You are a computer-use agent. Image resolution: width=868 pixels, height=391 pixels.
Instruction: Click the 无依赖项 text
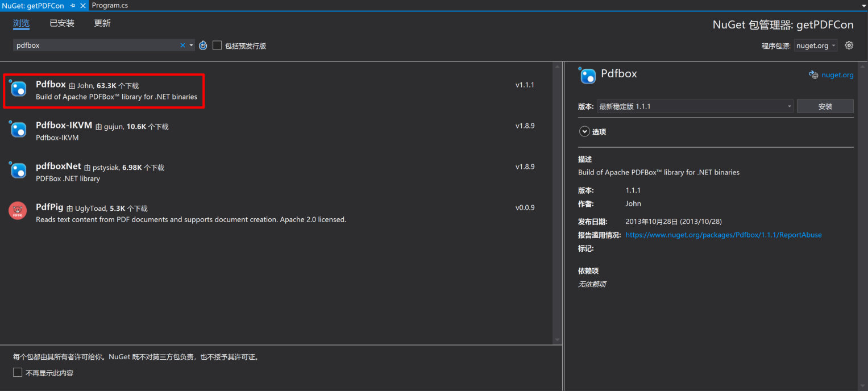point(592,284)
